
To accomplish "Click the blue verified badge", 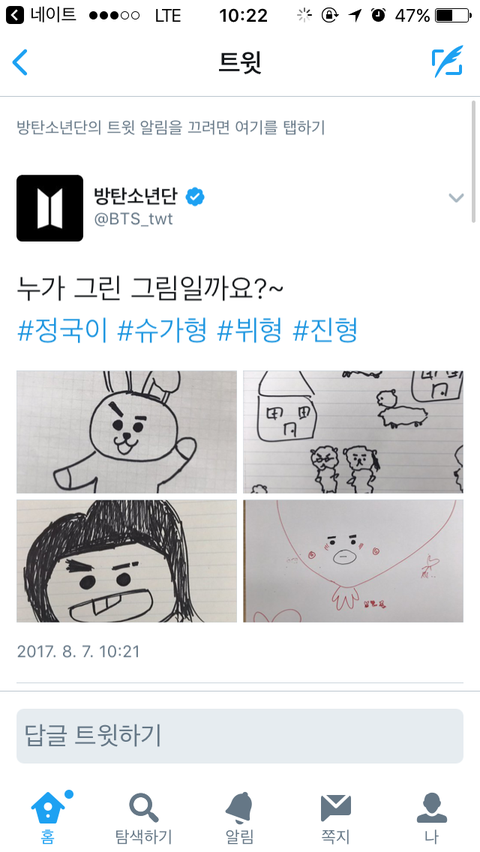I will pos(194,196).
